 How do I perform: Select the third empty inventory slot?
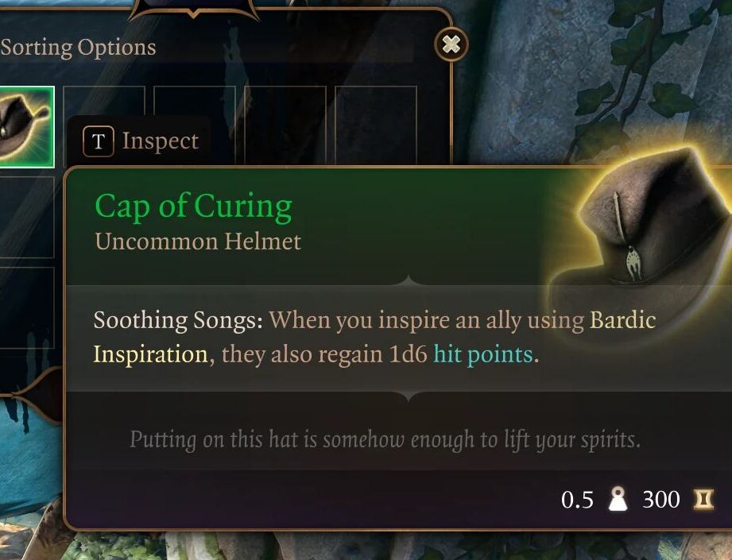pos(194,125)
